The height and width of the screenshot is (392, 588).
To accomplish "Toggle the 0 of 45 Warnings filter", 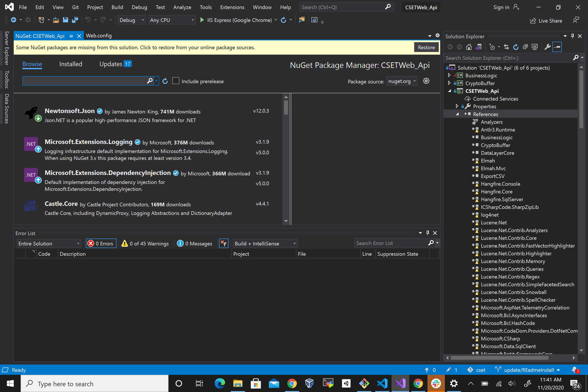I will pyautogui.click(x=145, y=243).
